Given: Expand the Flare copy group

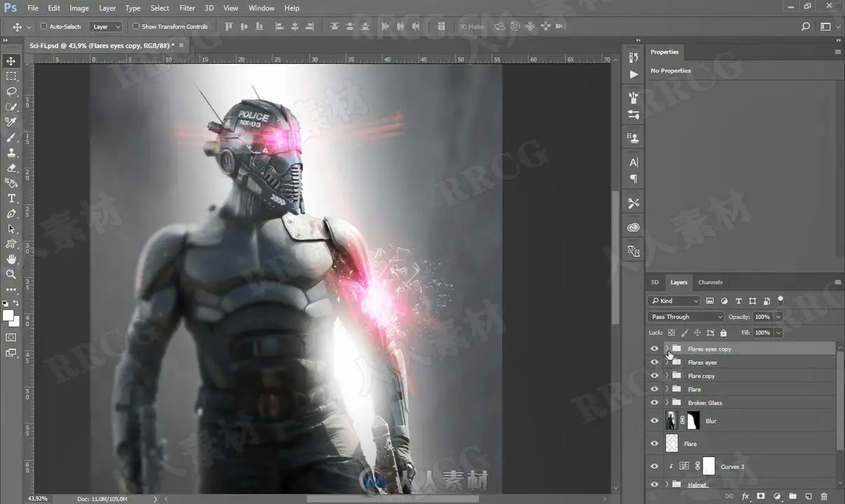Looking at the screenshot, I should click(x=666, y=375).
